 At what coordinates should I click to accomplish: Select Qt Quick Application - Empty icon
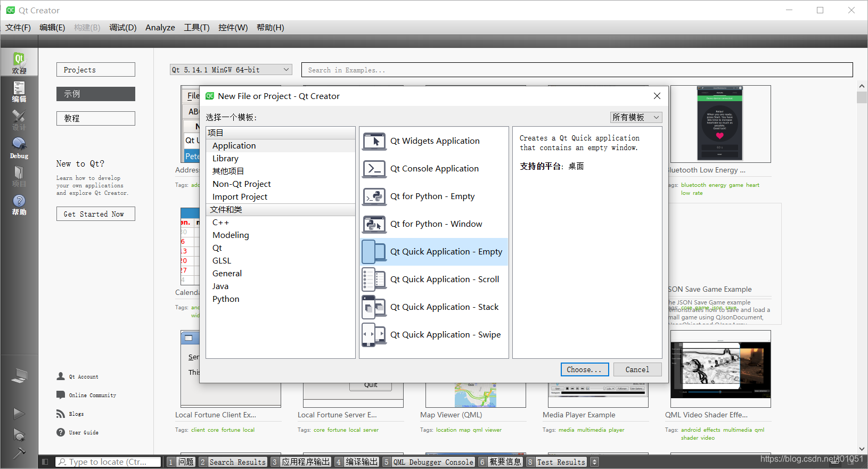(x=374, y=252)
